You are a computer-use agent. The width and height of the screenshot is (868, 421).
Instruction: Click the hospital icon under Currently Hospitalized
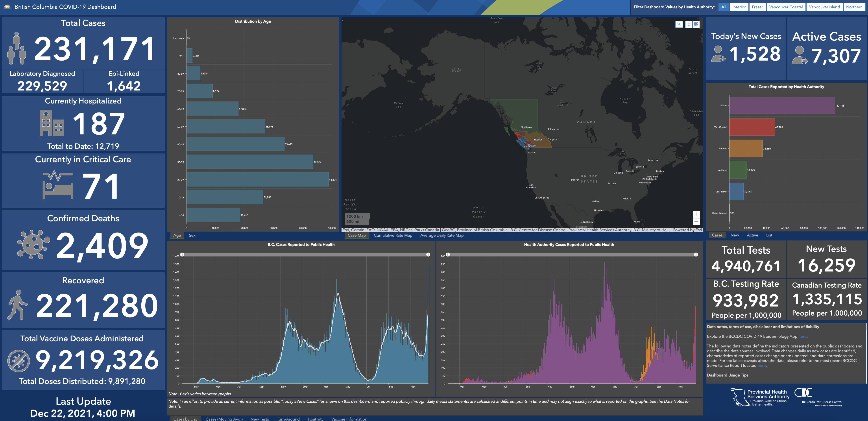52,123
